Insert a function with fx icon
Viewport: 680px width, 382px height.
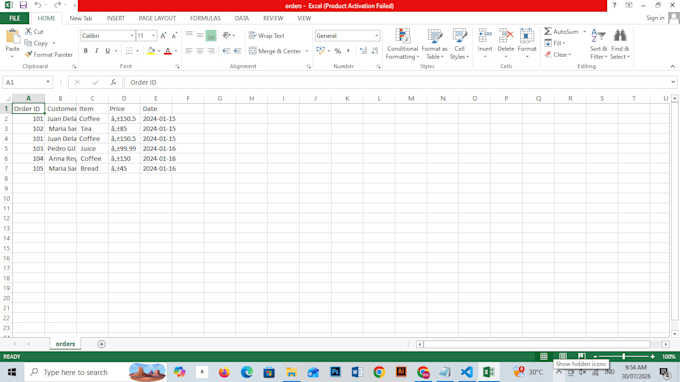[113, 82]
